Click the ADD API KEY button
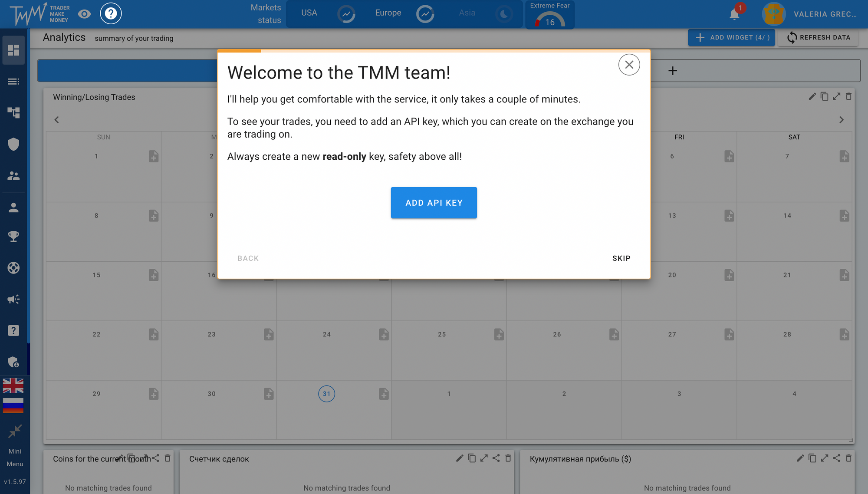868x494 pixels. pos(434,203)
